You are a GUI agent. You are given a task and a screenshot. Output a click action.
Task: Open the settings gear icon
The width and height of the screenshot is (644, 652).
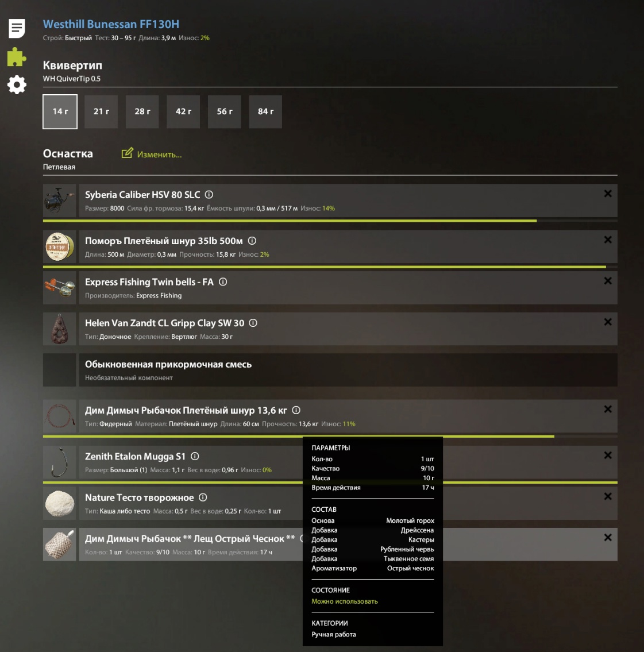pyautogui.click(x=17, y=85)
